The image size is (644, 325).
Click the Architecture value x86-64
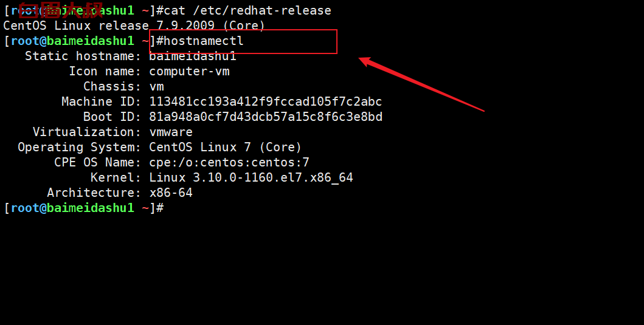(171, 193)
